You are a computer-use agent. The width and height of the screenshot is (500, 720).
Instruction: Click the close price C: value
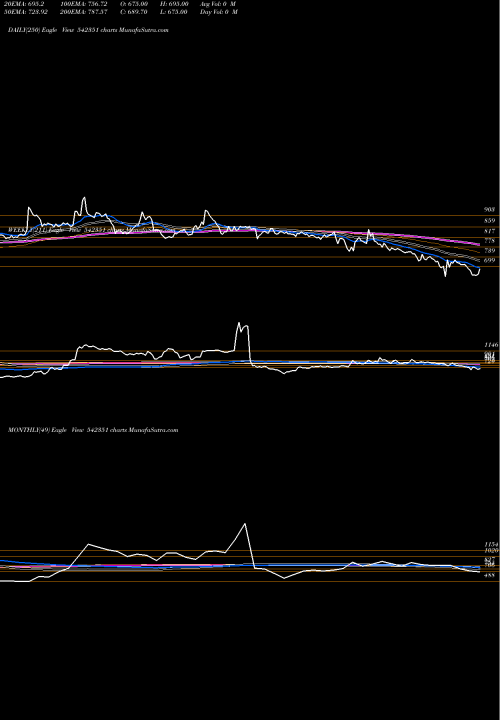pyautogui.click(x=134, y=12)
